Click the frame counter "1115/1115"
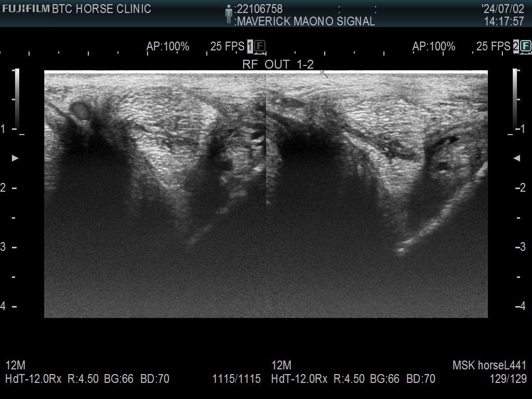 click(236, 379)
